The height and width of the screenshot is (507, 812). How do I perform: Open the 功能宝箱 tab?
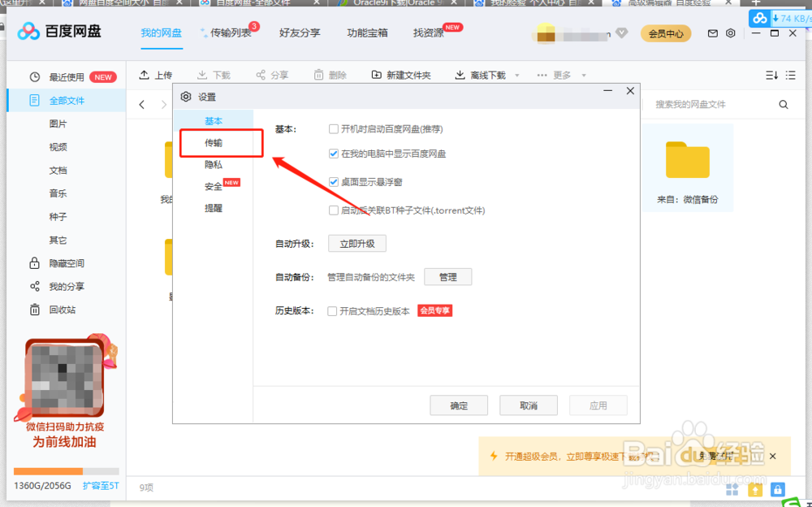tap(367, 33)
